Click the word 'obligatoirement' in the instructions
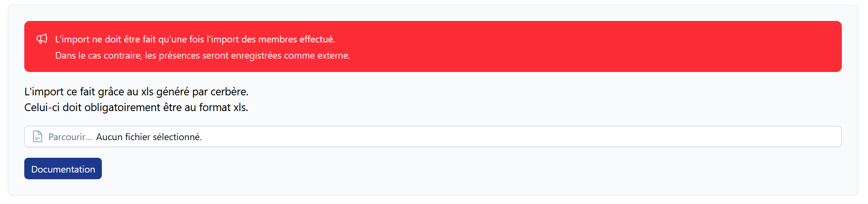 (x=122, y=107)
